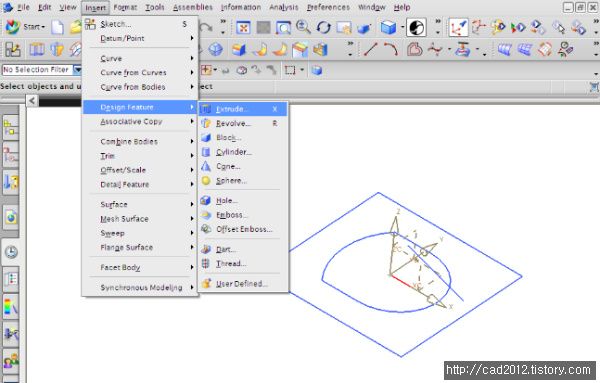Expand the Offset/Scale submenu

pyautogui.click(x=140, y=170)
